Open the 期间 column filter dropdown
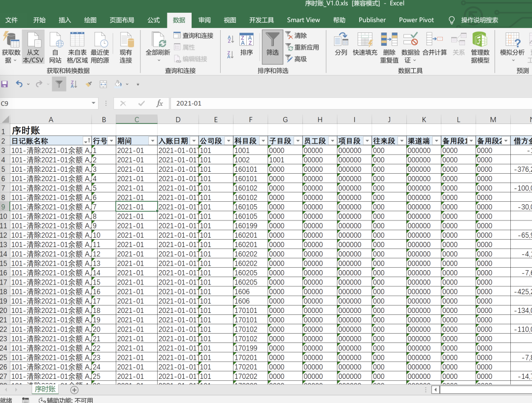The width and height of the screenshot is (532, 403). click(x=153, y=141)
